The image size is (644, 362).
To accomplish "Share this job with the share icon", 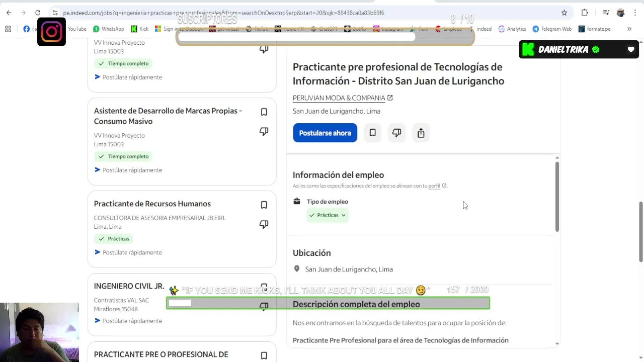I will pyautogui.click(x=421, y=133).
